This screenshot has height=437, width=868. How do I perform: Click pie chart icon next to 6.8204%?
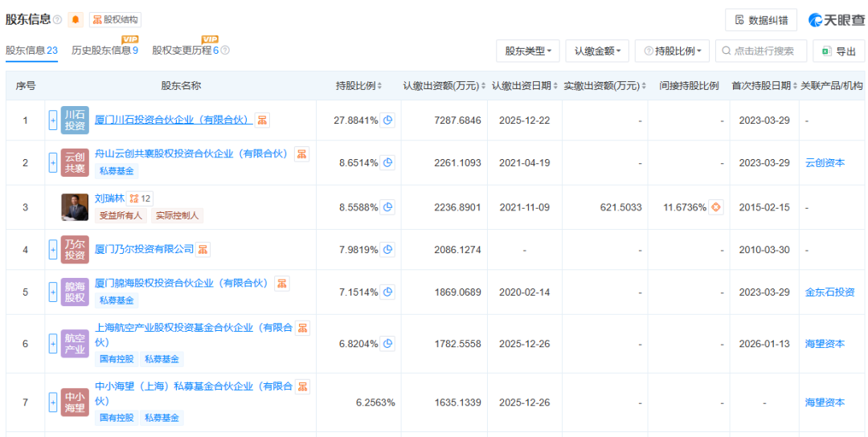[387, 344]
